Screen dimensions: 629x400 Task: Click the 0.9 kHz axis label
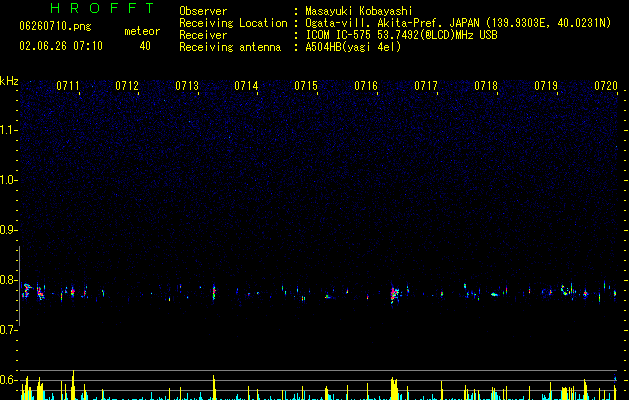(x=9, y=230)
